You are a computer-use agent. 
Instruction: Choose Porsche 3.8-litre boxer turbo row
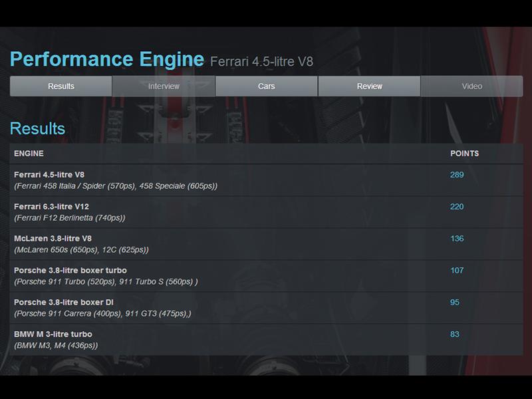point(70,271)
